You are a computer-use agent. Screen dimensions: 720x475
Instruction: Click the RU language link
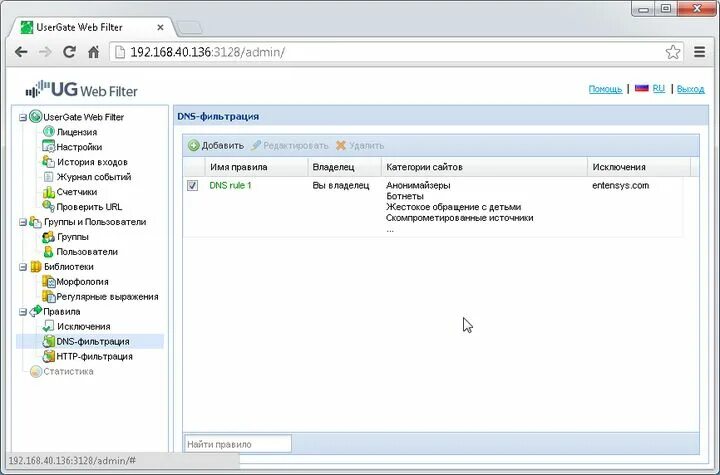click(x=658, y=88)
